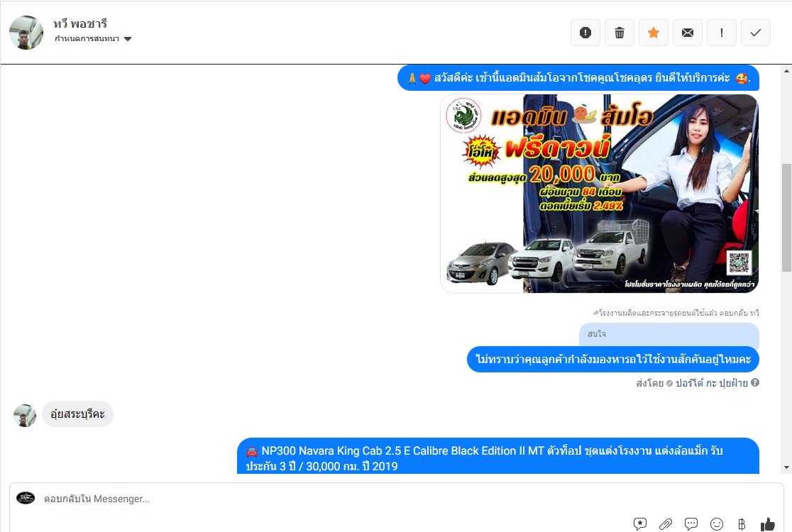
Task: Mark conversation unread with envelope icon
Action: [x=688, y=33]
